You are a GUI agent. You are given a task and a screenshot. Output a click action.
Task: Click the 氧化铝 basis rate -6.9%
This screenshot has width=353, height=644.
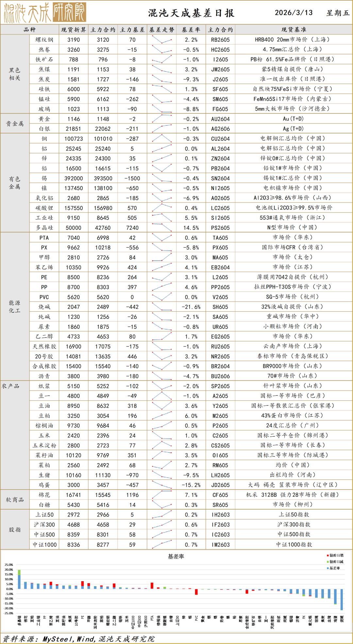191,198
